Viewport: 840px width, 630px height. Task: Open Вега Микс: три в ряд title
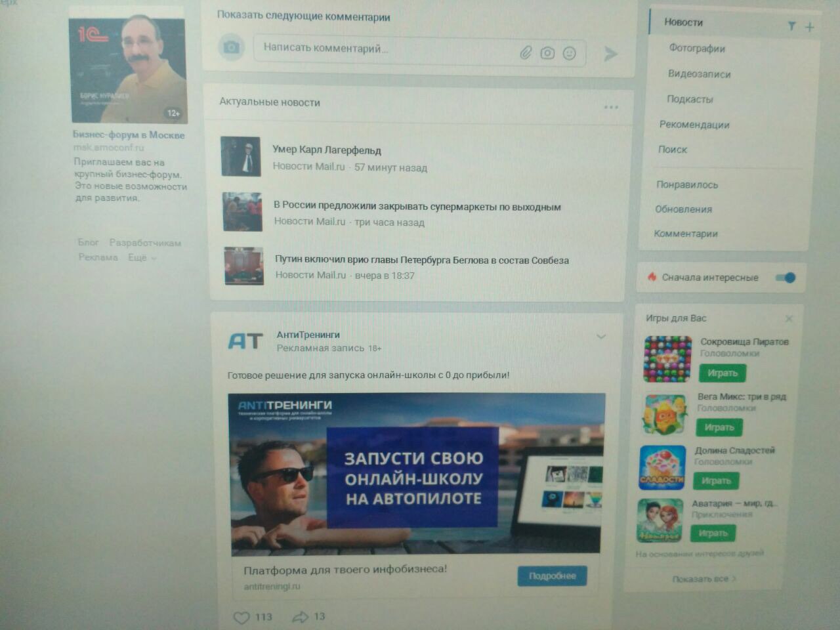742,397
